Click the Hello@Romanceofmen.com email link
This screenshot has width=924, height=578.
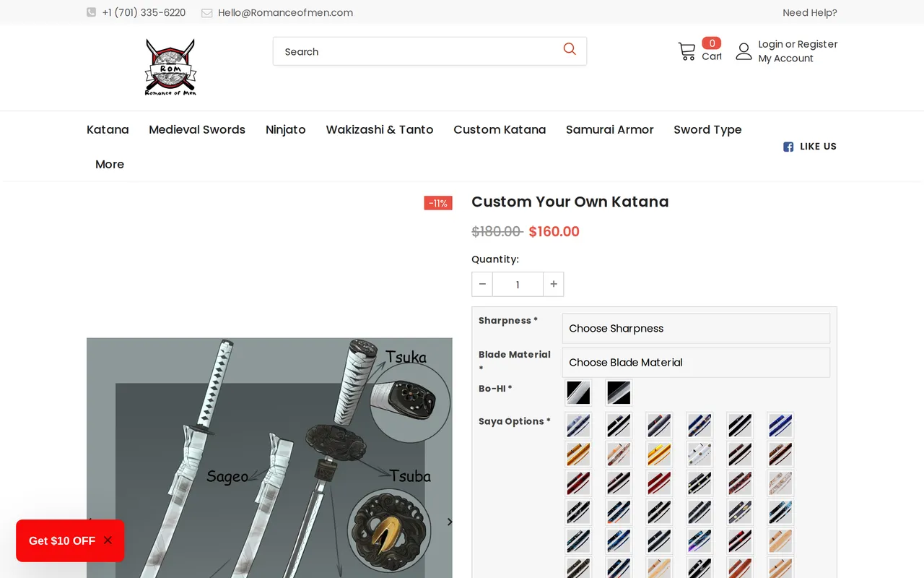(x=285, y=12)
